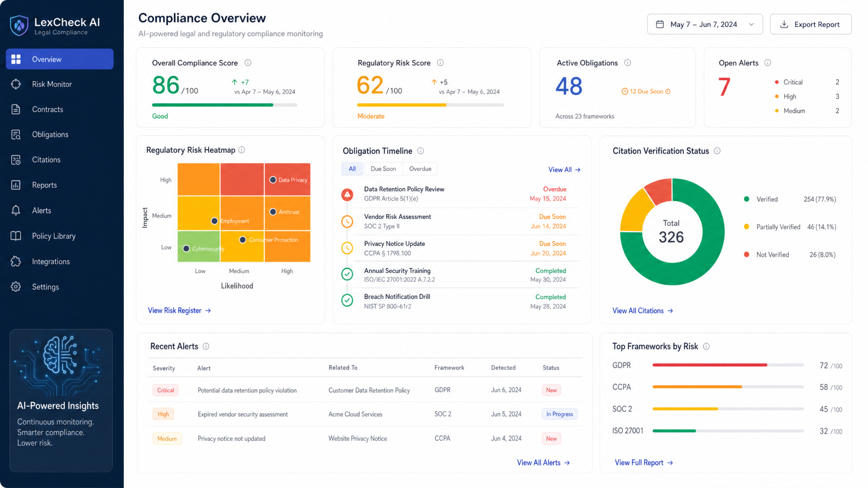Open the View Full Report link
This screenshot has height=488, width=868.
(644, 463)
